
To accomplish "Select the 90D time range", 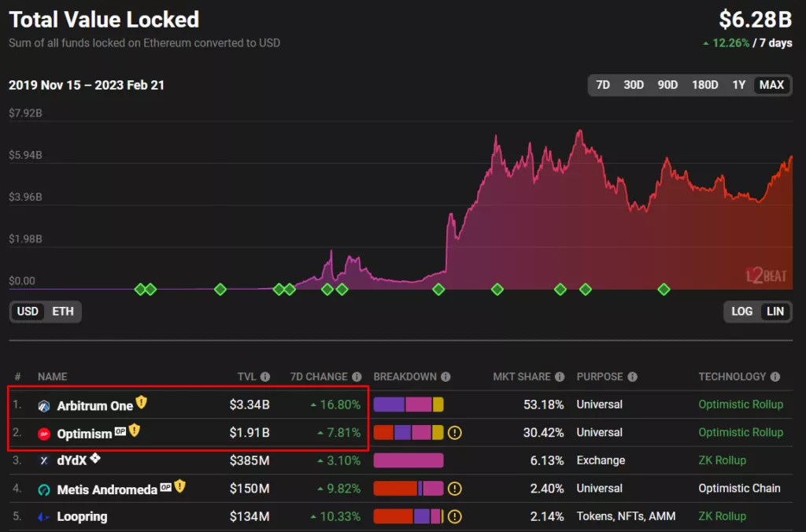I will (x=667, y=85).
